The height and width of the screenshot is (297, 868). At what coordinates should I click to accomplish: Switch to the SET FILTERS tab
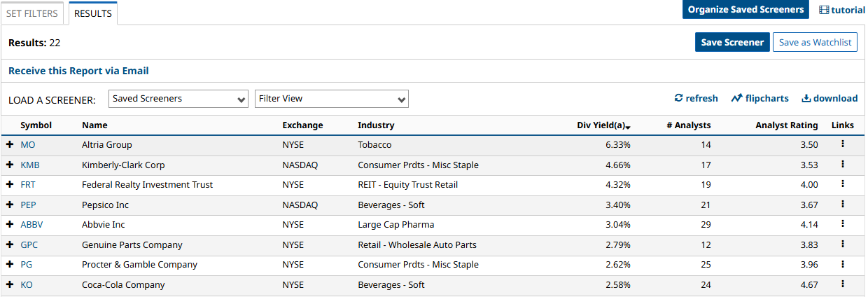tap(32, 13)
